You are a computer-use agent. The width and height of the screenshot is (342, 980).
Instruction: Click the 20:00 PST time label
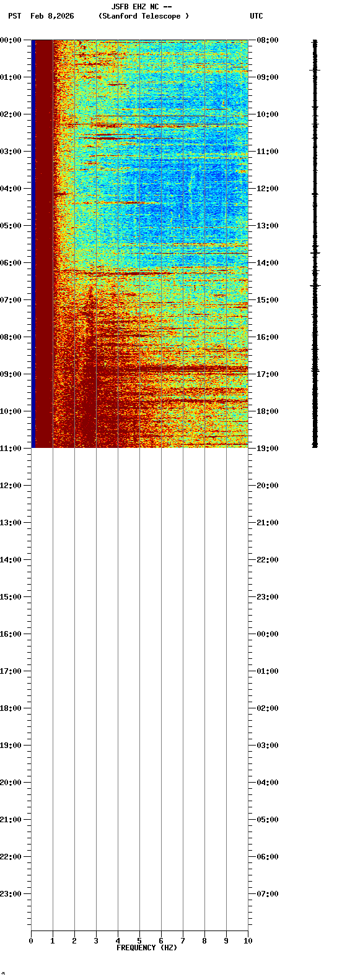coord(11,783)
